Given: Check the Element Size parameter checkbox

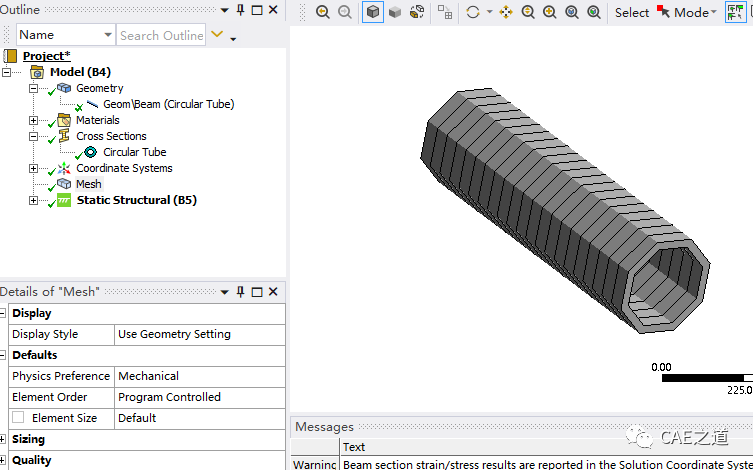Looking at the screenshot, I should point(18,417).
